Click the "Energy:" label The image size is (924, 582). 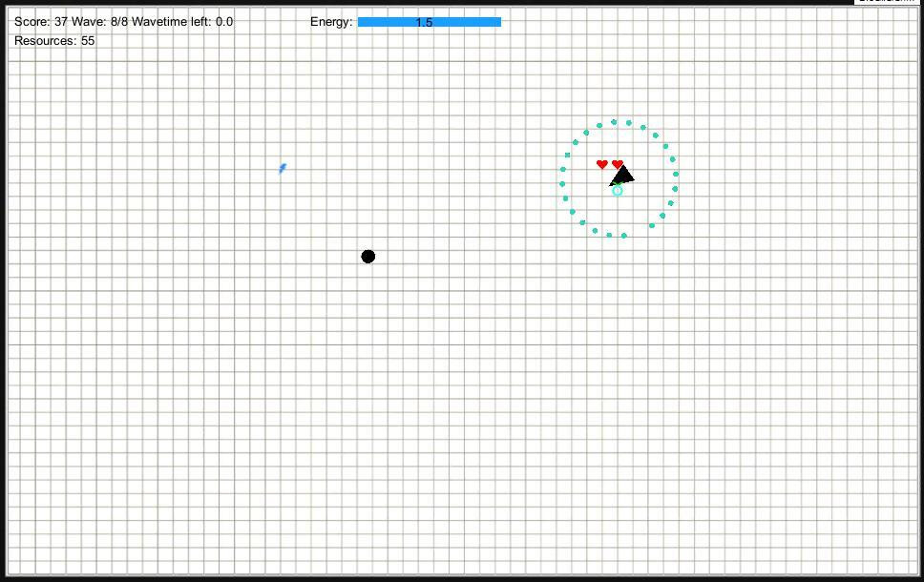[331, 22]
